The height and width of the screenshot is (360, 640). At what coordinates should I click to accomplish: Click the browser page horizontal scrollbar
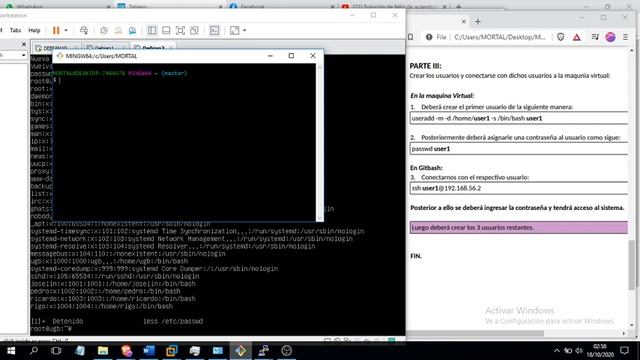(476, 333)
